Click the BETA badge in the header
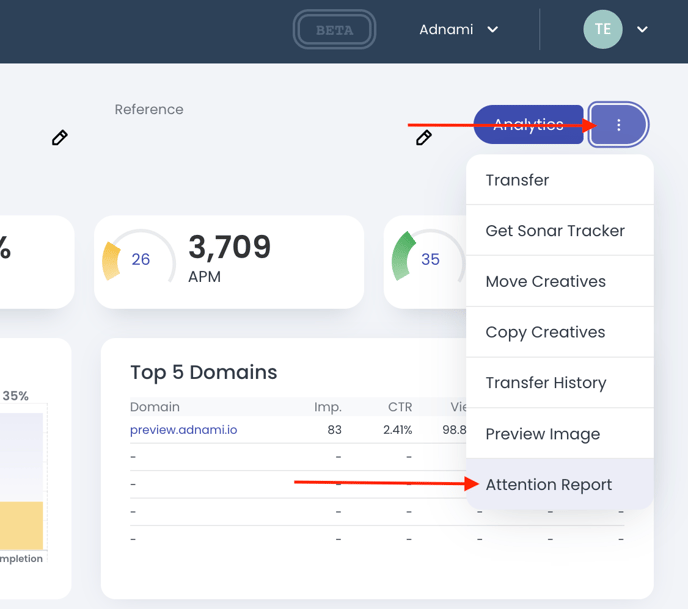The height and width of the screenshot is (609, 688). pos(334,29)
